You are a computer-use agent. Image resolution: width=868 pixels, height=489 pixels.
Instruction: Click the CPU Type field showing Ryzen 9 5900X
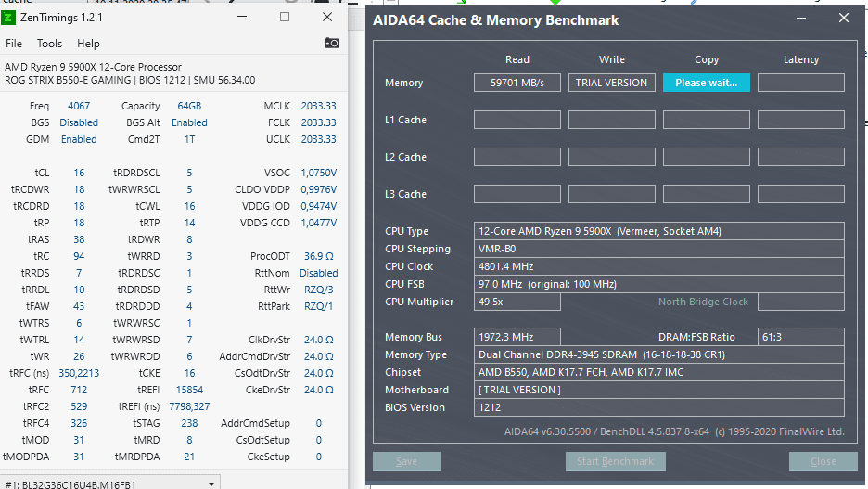point(658,231)
